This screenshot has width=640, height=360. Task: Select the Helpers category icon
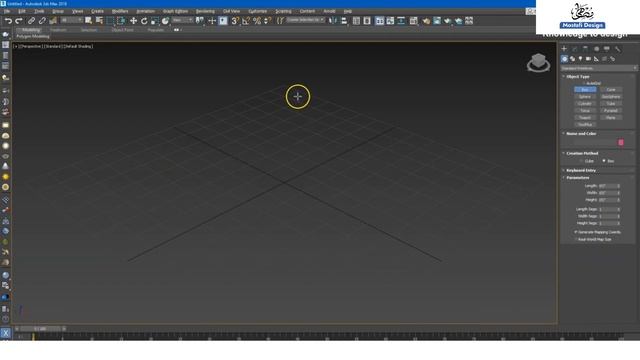click(x=596, y=59)
